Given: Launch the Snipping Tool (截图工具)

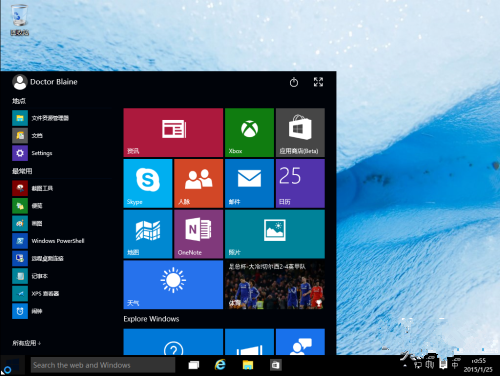Looking at the screenshot, I should (x=33, y=188).
